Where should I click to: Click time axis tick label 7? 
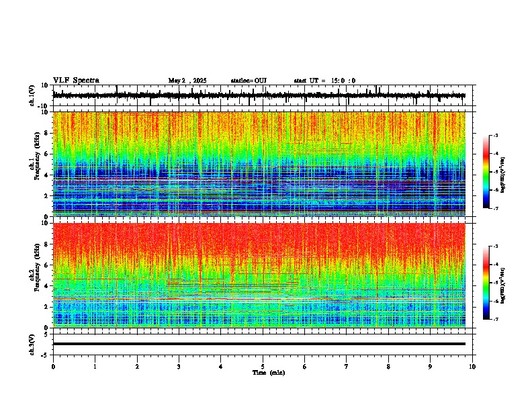[347, 367]
